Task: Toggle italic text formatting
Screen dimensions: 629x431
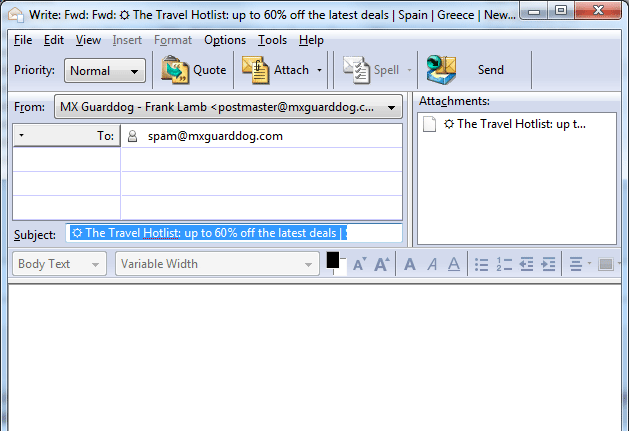Action: pos(432,264)
